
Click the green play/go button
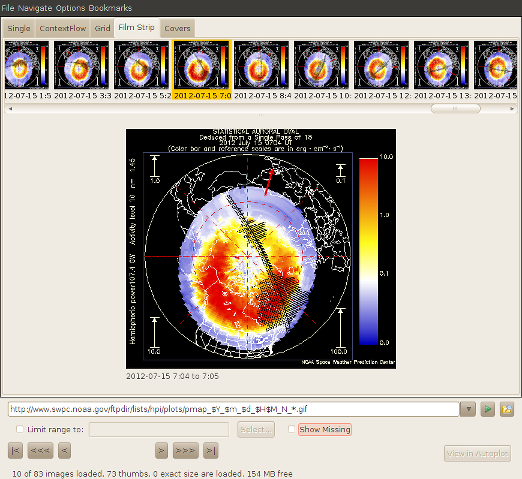click(488, 409)
